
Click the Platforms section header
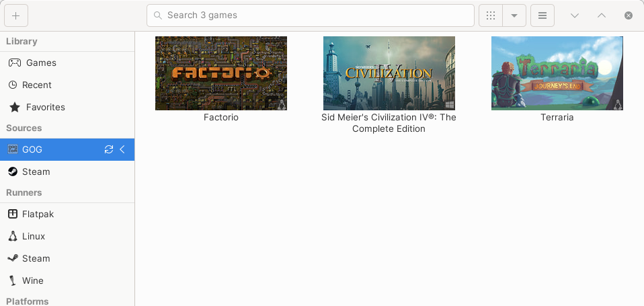click(x=27, y=301)
